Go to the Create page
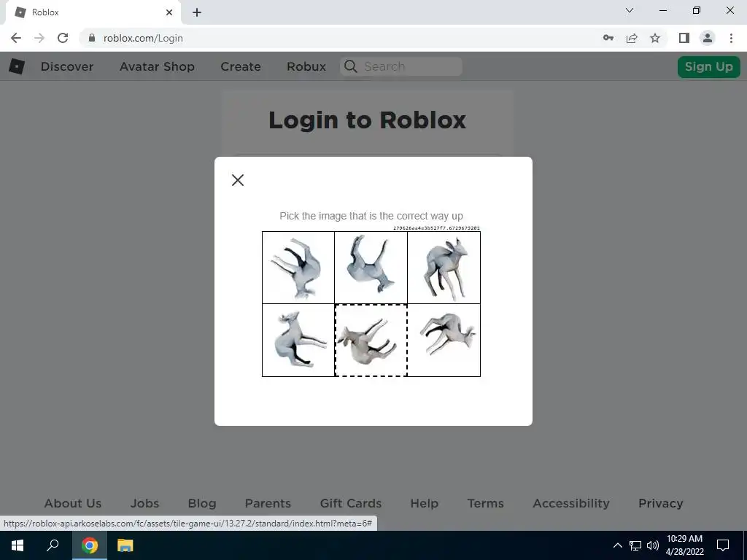The height and width of the screenshot is (560, 747). click(x=241, y=66)
